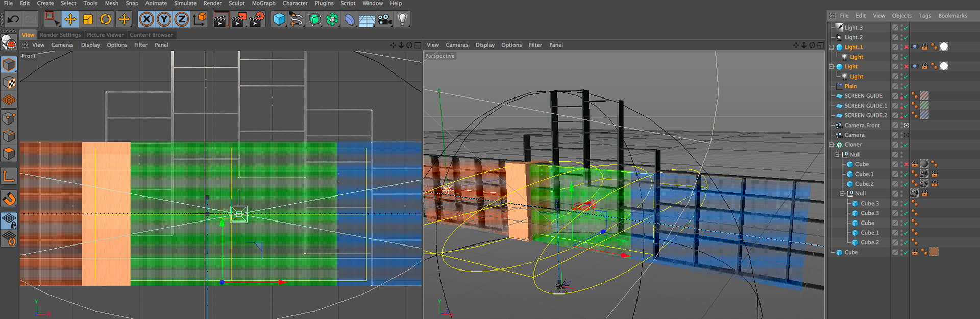Add a camera from the toolbar

[x=385, y=19]
